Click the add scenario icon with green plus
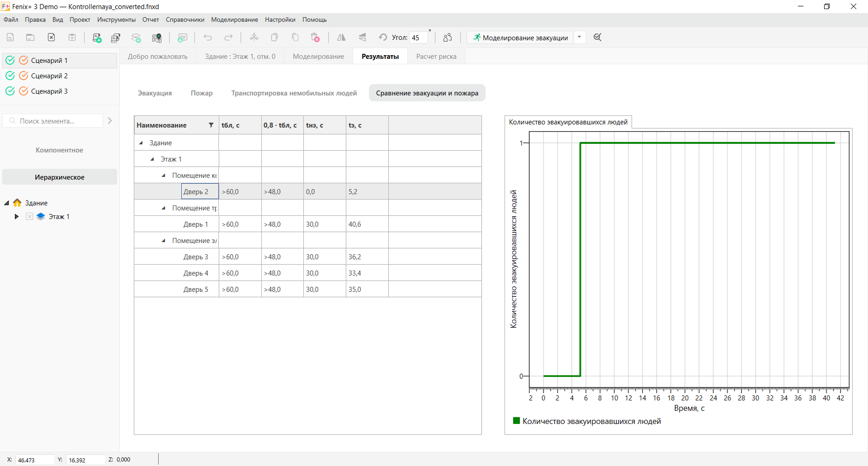The width and height of the screenshot is (868, 466). tap(97, 38)
